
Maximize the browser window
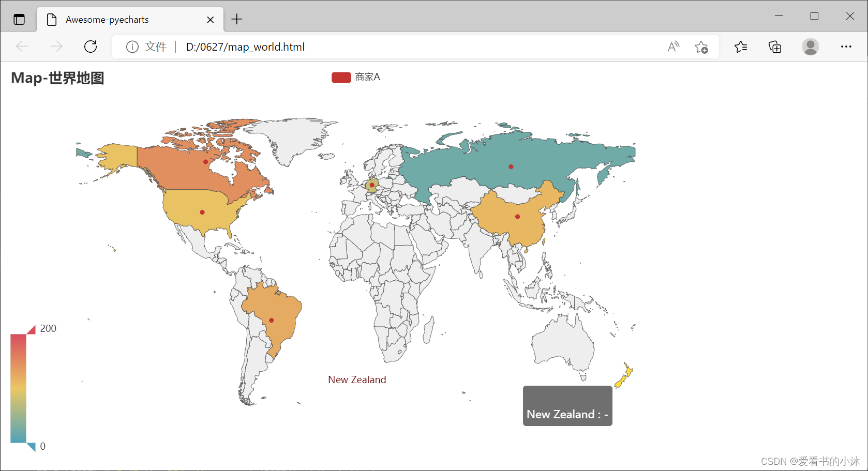coord(814,16)
